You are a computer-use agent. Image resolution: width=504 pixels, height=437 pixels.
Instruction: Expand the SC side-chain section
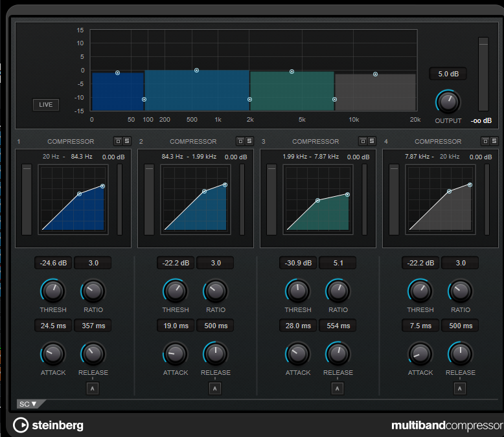pyautogui.click(x=28, y=404)
